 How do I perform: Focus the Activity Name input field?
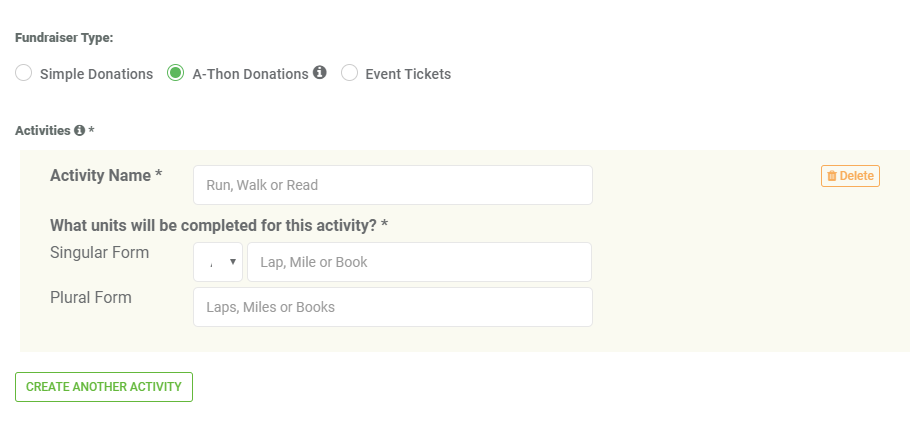pos(393,185)
